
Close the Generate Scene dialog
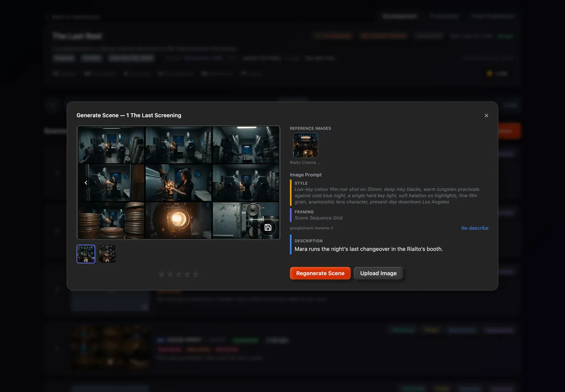click(486, 116)
